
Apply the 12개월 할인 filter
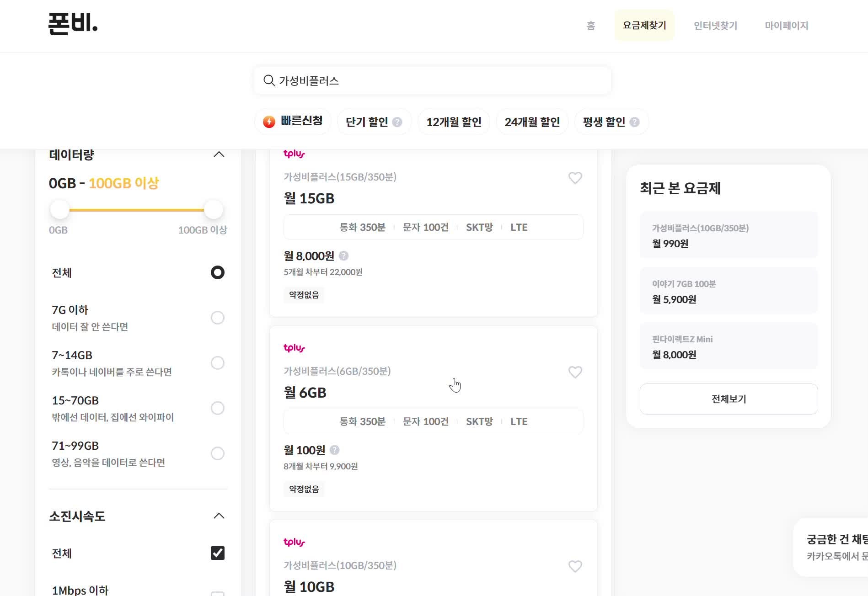454,122
